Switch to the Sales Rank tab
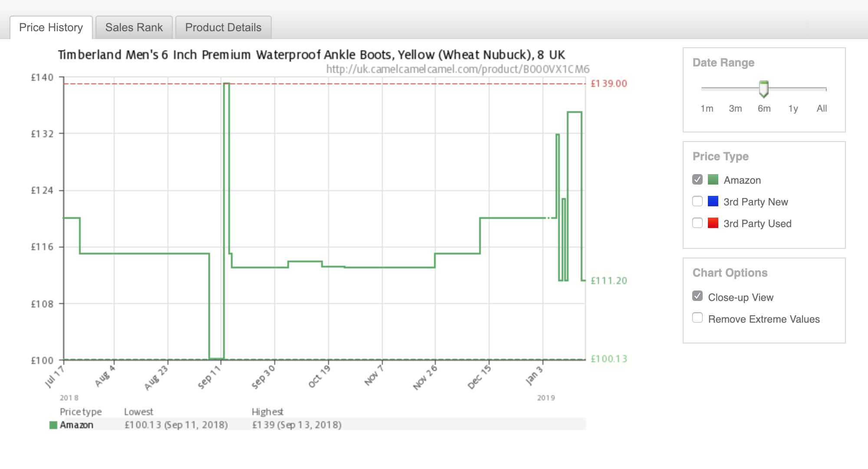The height and width of the screenshot is (469, 868). pyautogui.click(x=134, y=27)
